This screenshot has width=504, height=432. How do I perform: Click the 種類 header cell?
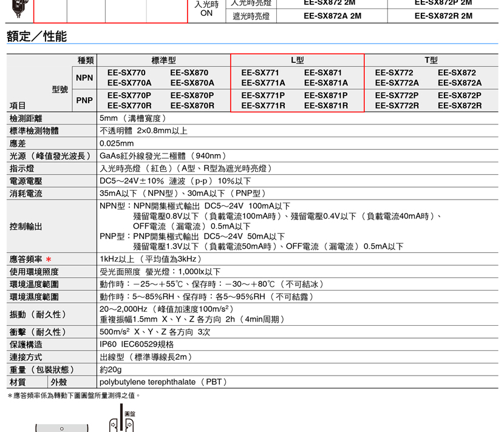(x=86, y=61)
